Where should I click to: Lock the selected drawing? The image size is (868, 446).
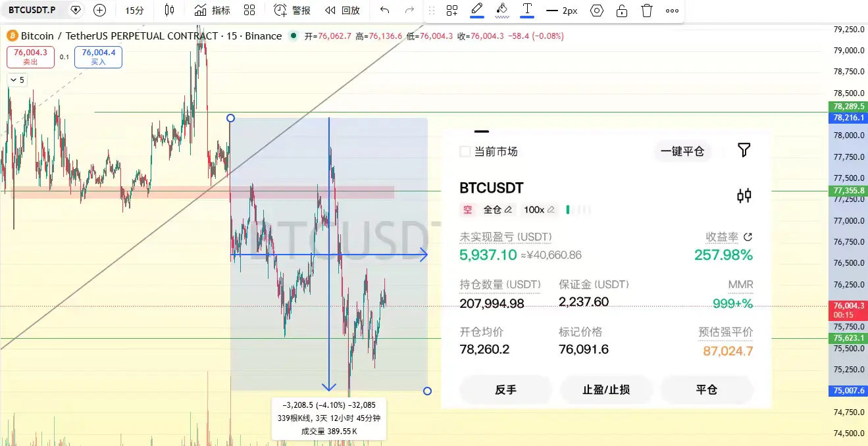[x=622, y=11]
